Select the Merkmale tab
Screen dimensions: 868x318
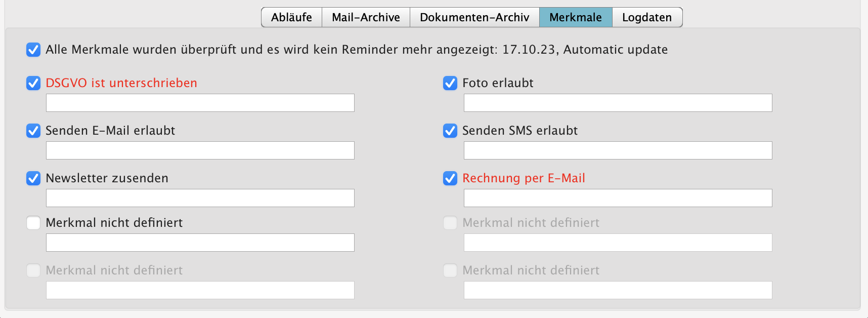[576, 17]
